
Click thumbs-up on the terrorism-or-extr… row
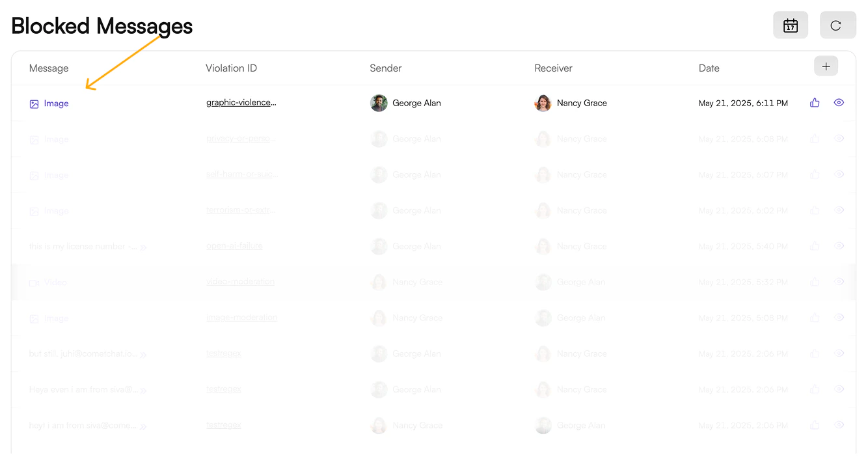pos(815,210)
